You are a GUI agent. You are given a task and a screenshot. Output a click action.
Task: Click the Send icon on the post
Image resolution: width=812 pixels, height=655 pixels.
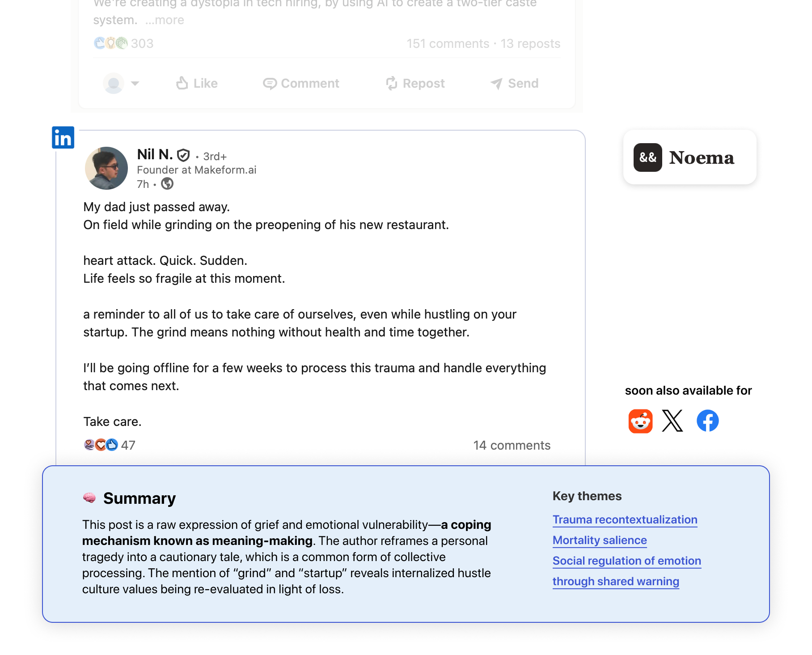pyautogui.click(x=496, y=83)
